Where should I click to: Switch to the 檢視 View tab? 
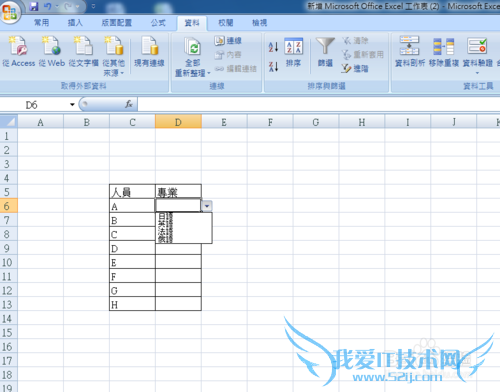tap(259, 23)
